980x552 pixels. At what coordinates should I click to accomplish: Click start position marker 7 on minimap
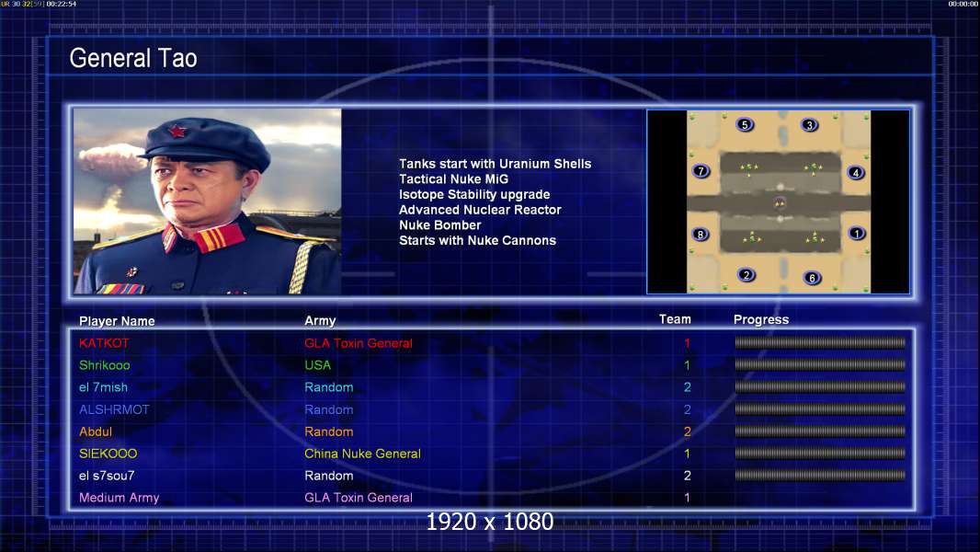(x=701, y=171)
